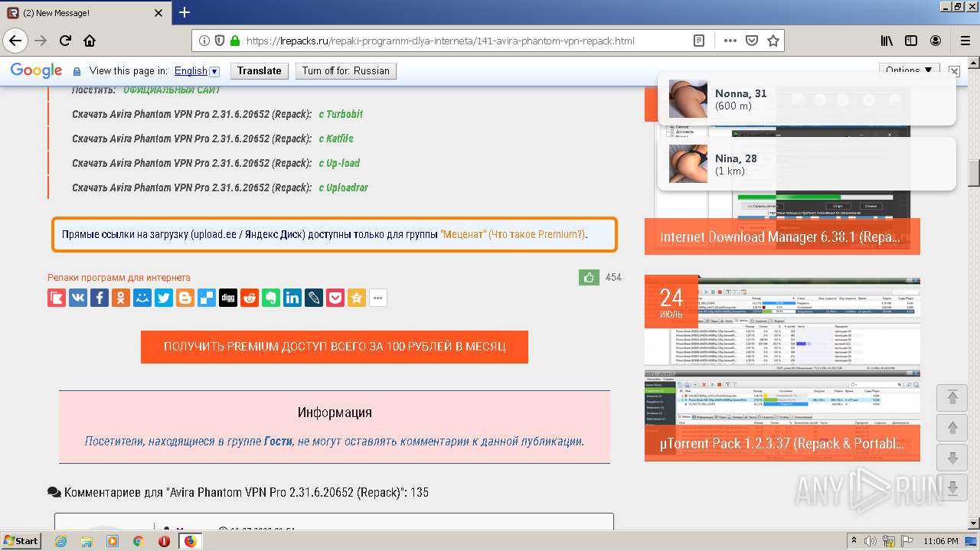
Task: Share the post on Digg
Action: coord(228,298)
